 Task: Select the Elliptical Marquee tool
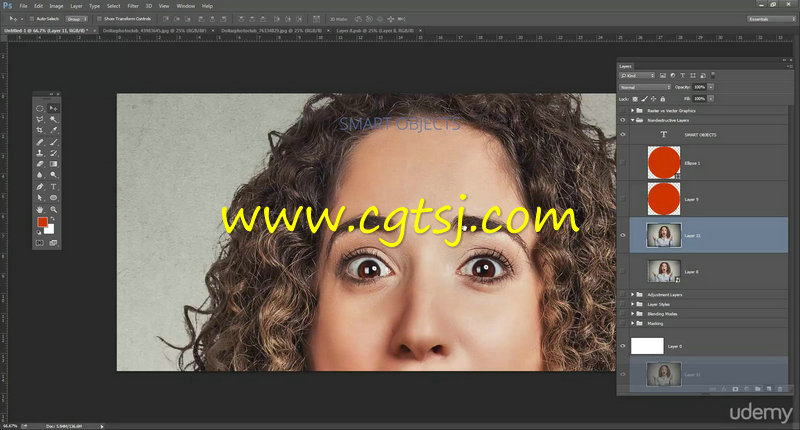click(x=40, y=108)
